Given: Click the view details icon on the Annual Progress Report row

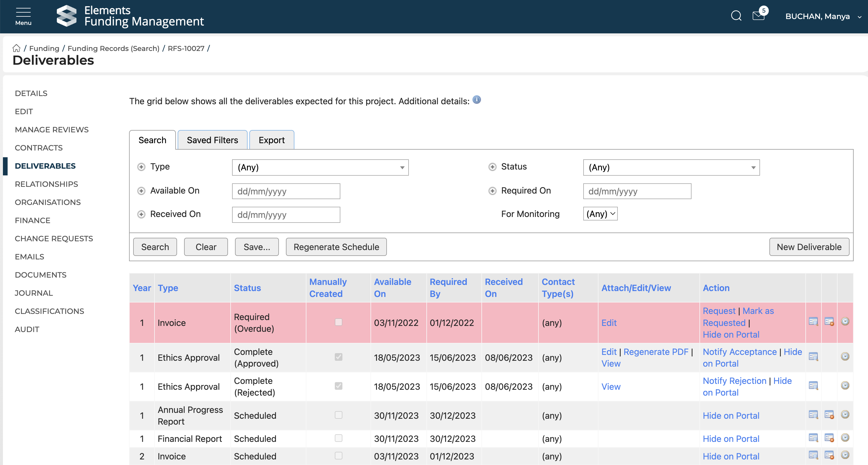Looking at the screenshot, I should tap(813, 415).
